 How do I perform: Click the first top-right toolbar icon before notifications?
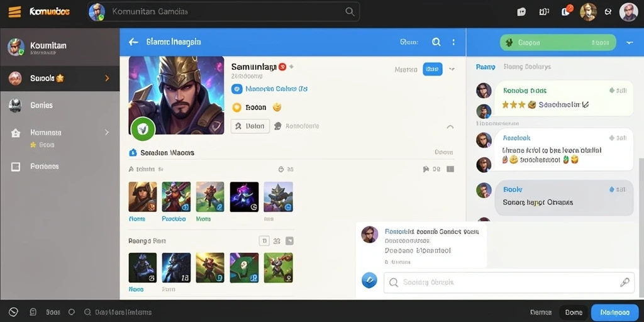(x=521, y=12)
